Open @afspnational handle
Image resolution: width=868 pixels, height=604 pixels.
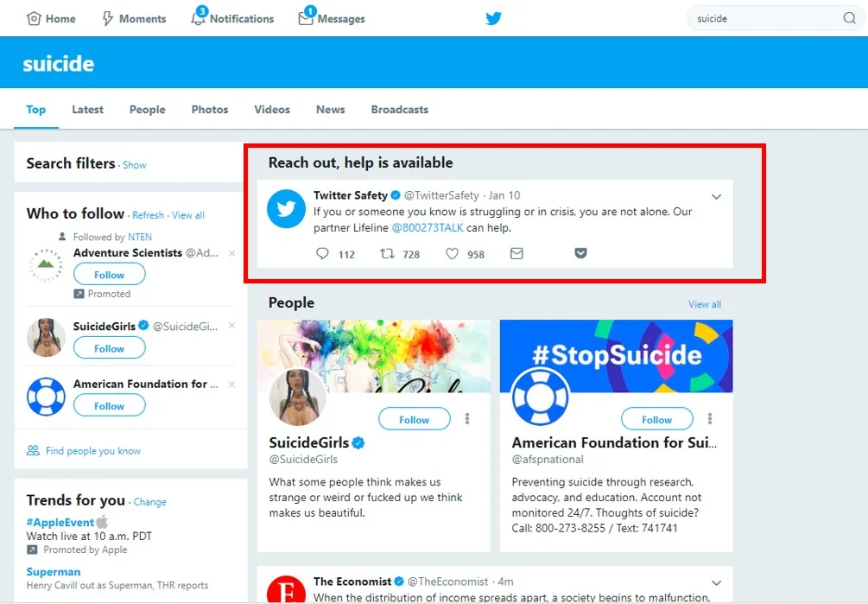pyautogui.click(x=548, y=460)
